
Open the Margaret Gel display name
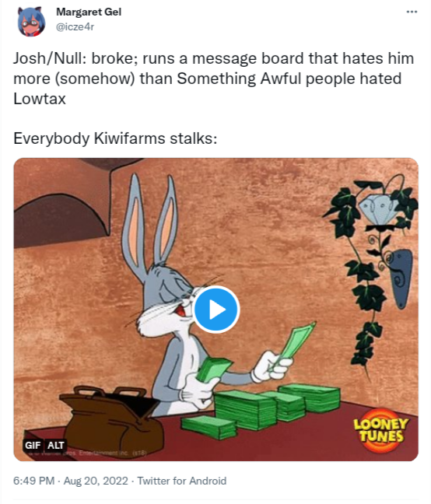89,12
